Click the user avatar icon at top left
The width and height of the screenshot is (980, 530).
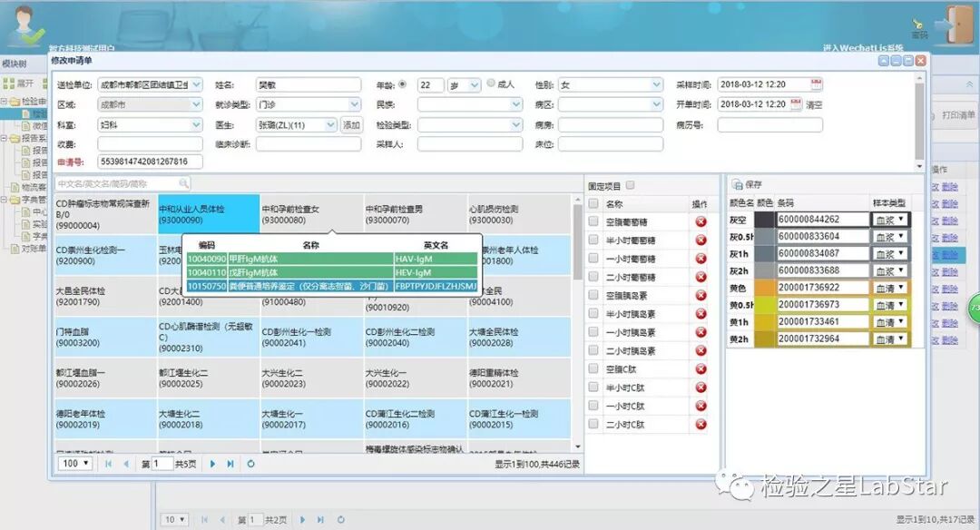[x=25, y=25]
